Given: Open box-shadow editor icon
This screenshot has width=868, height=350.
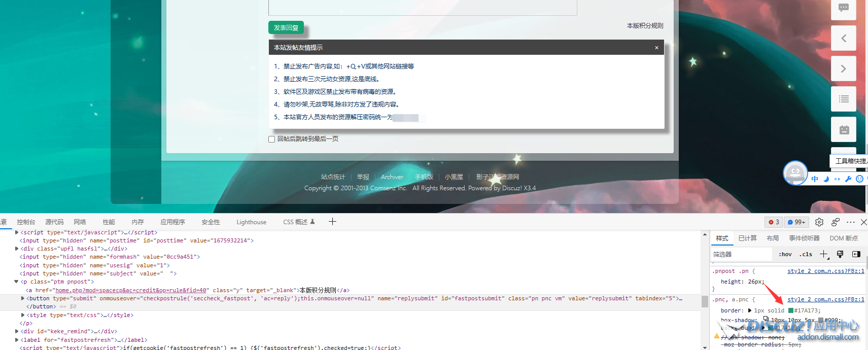Looking at the screenshot, I should 766,319.
